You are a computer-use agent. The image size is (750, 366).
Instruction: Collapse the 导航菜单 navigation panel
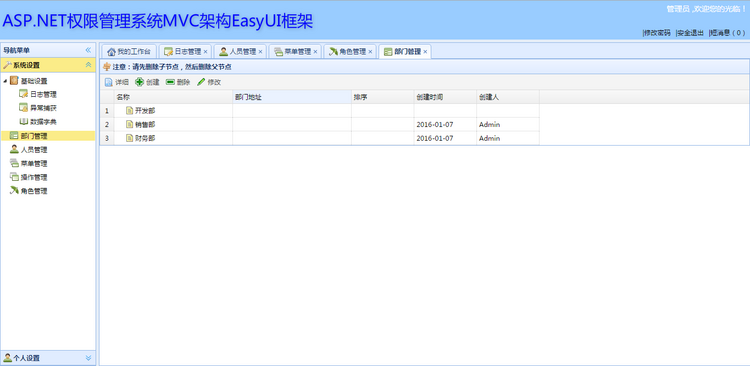coord(88,50)
